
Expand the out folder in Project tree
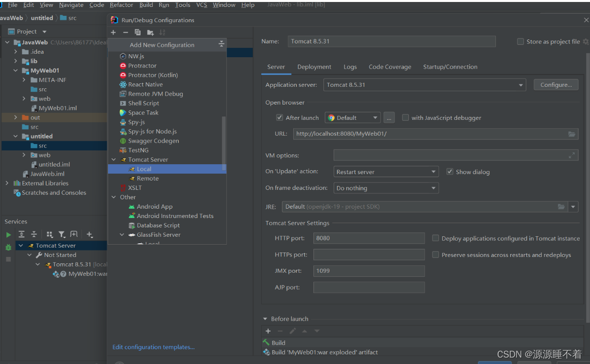(x=15, y=117)
